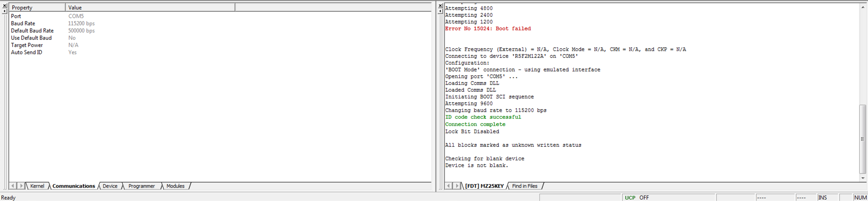This screenshot has width=868, height=201.
Task: Click the 'Lock Bit Disabled' line
Action: pyautogui.click(x=472, y=131)
